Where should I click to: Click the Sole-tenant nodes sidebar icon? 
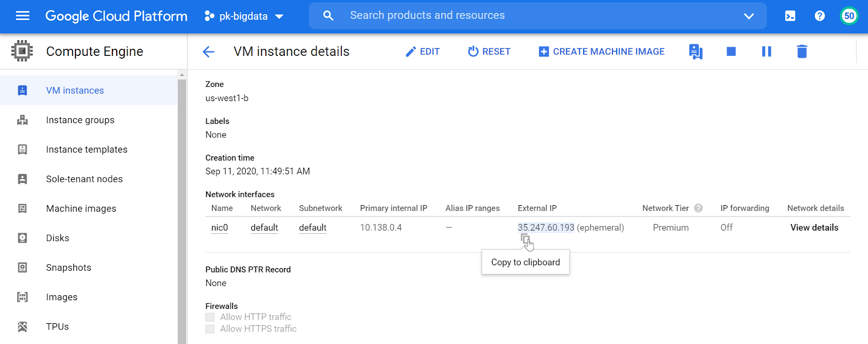22,179
